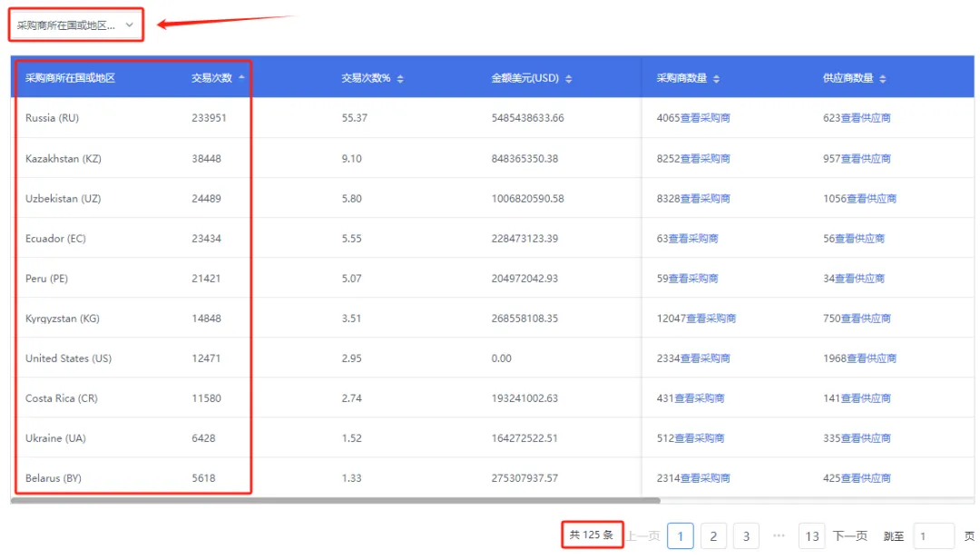Click the 跳至 page number input

tap(933, 536)
